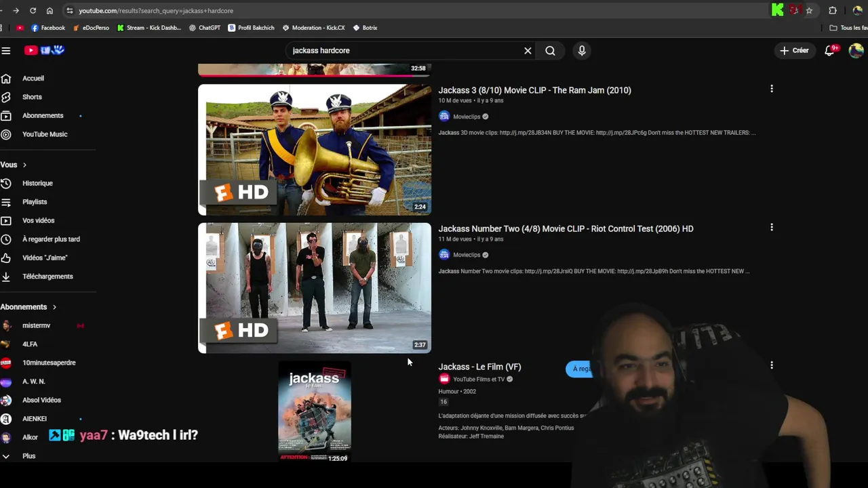The height and width of the screenshot is (488, 868).
Task: Click the Acteurs: Johnny Knoxville line
Action: tap(506, 428)
